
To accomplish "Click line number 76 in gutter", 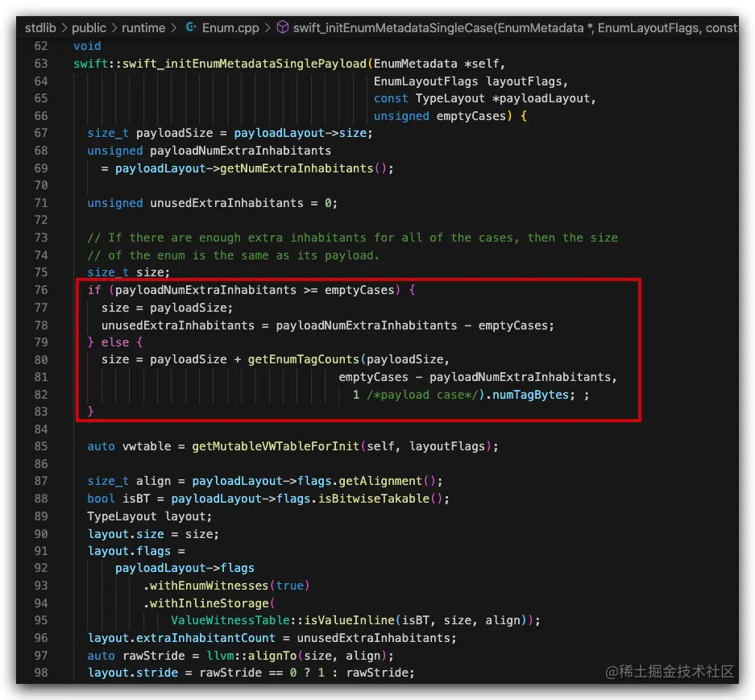I will point(41,290).
